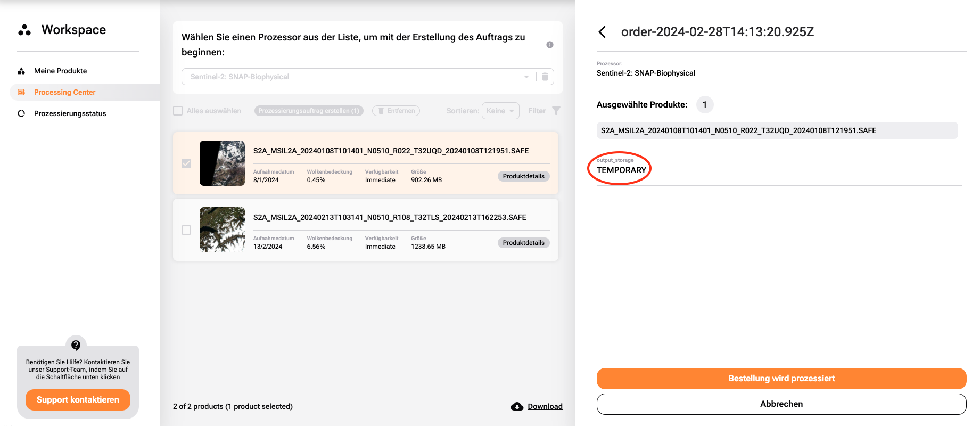980x426 pixels.
Task: Click the order title order-2024-02-28T14:13:20.925Z
Action: (718, 32)
